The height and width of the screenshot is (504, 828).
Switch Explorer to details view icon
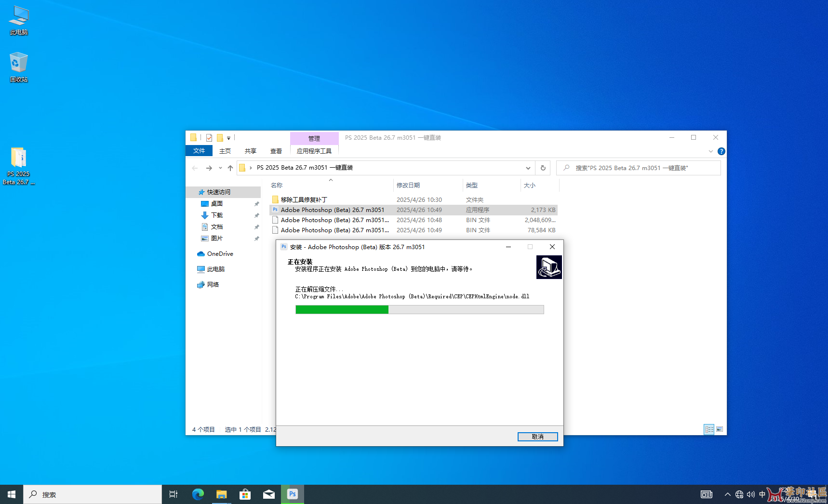[709, 429]
